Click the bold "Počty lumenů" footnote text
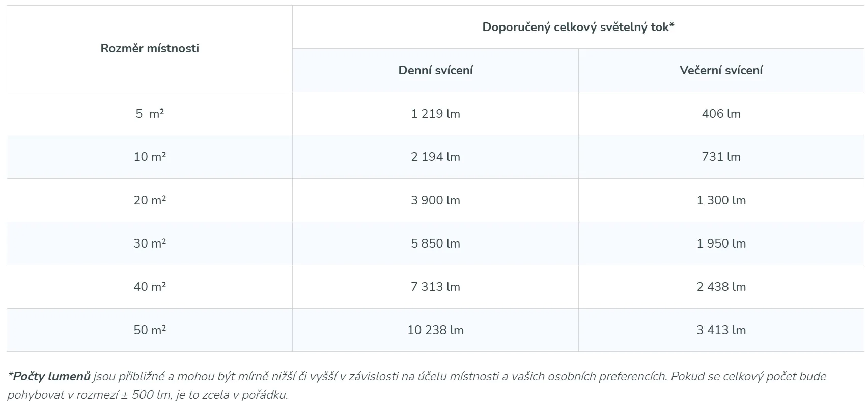The height and width of the screenshot is (410, 868). 51,376
